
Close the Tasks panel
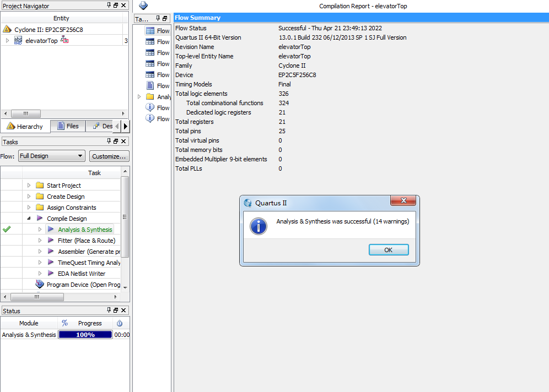(123, 141)
